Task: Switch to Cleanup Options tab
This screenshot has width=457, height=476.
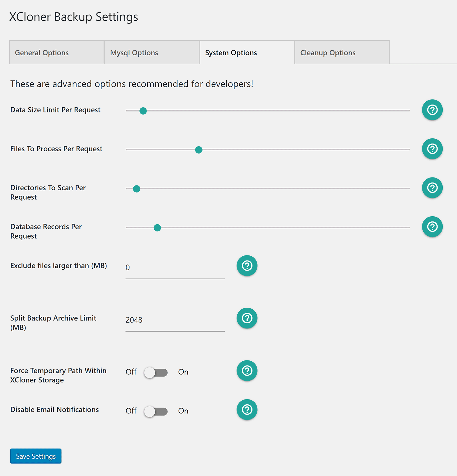Action: click(x=342, y=53)
